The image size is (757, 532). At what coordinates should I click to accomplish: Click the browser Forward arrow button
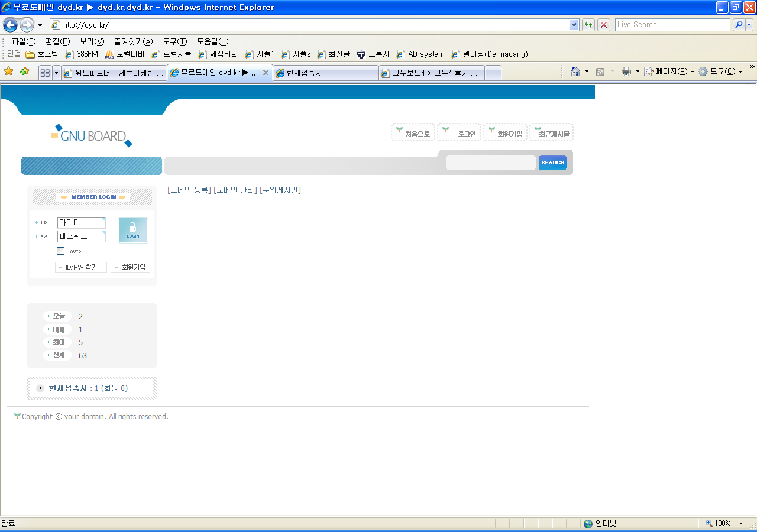pos(27,25)
